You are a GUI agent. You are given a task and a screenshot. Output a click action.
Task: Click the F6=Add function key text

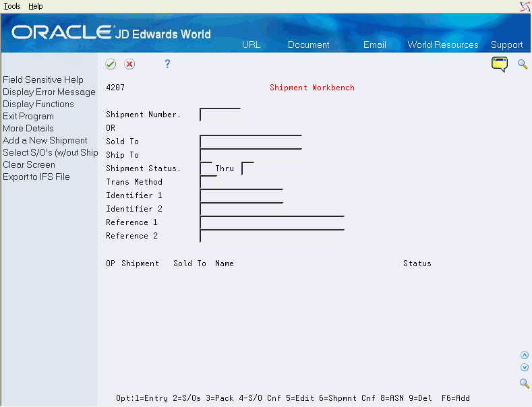click(456, 398)
